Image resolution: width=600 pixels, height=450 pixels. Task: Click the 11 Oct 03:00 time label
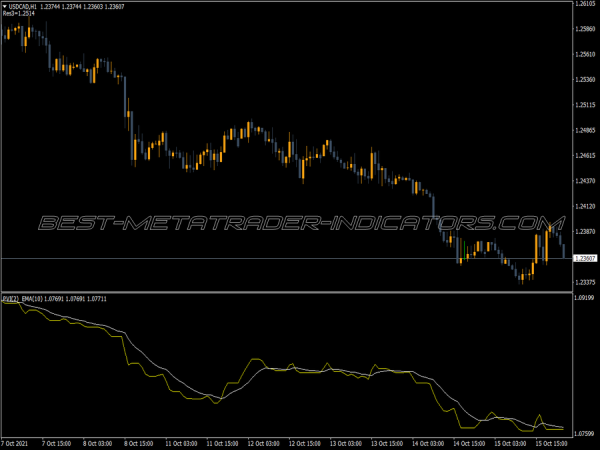tap(181, 444)
